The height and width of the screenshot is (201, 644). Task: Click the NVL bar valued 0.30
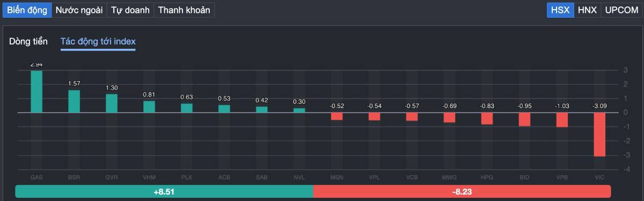(299, 110)
